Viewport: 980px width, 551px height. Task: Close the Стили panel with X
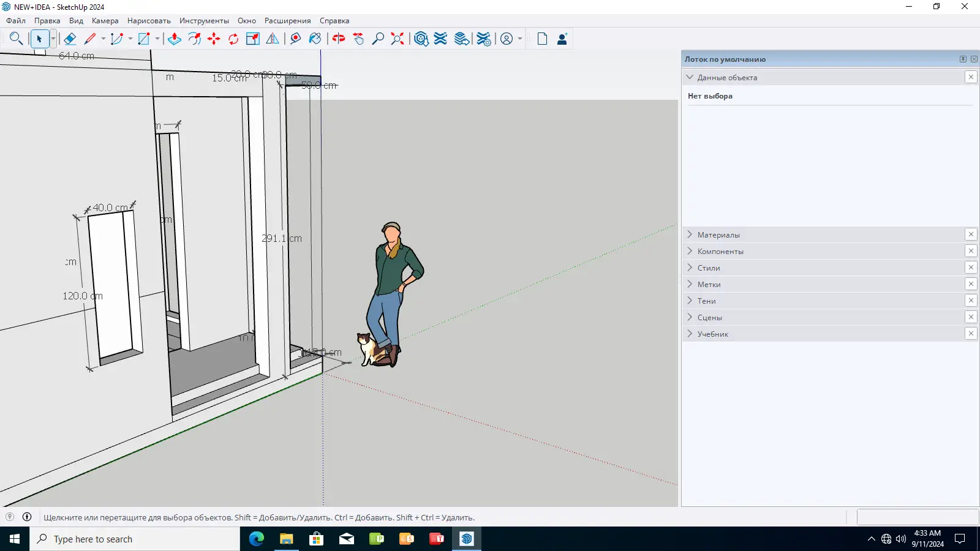971,268
